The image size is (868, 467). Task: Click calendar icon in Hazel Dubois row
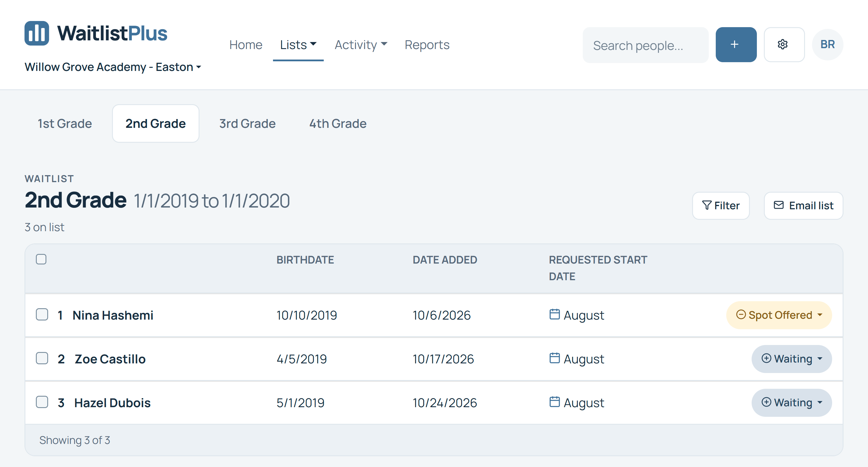tap(554, 402)
